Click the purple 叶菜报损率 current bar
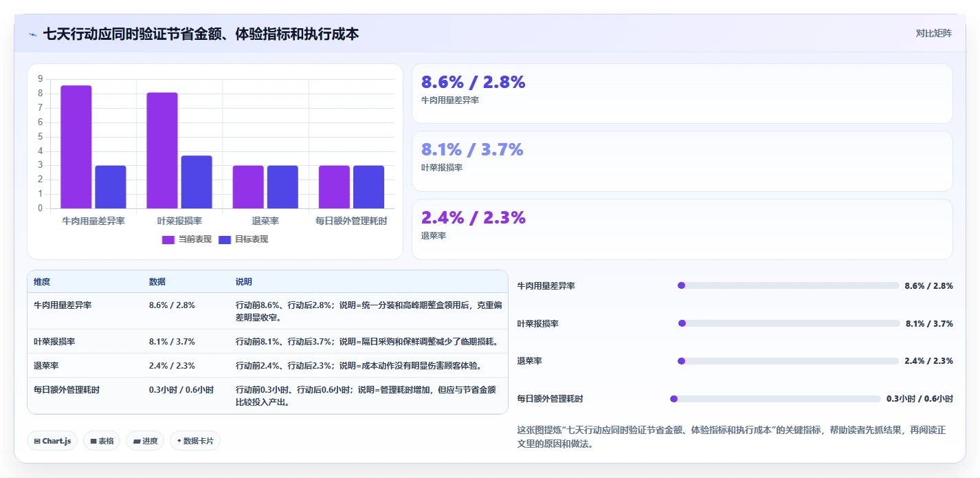Viewport: 980px width, 478px height. pyautogui.click(x=162, y=150)
